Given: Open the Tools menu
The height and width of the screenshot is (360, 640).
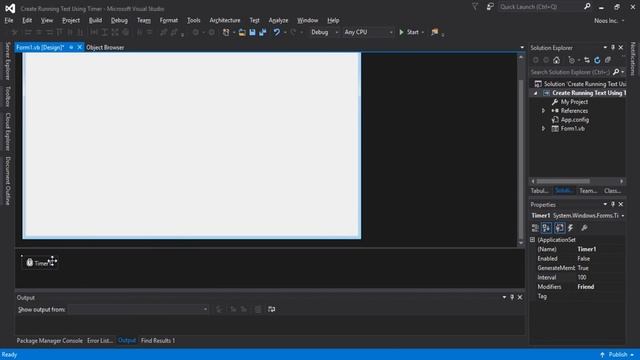Looking at the screenshot, I should 193,20.
